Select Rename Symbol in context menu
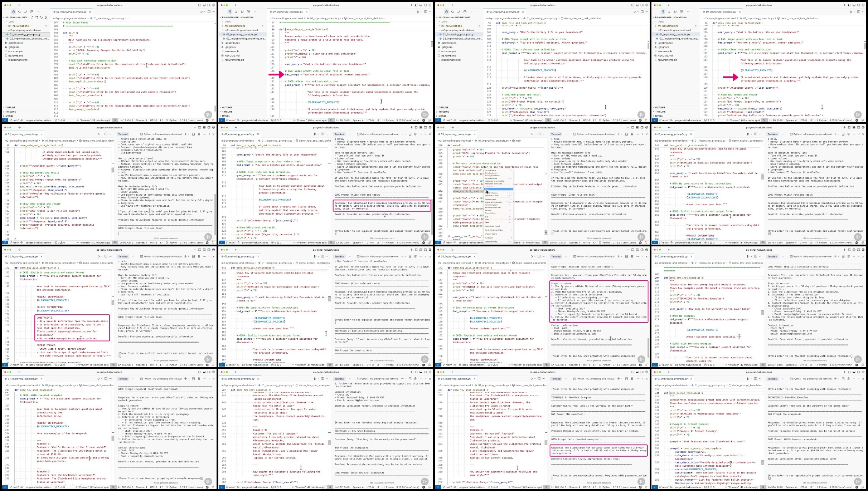The height and width of the screenshot is (491, 868). [498, 200]
